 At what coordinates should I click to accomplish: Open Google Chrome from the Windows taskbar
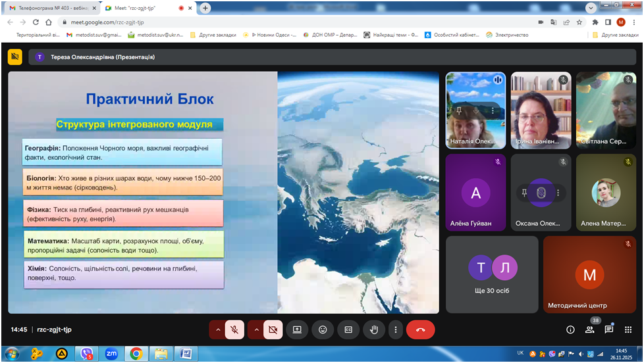point(136,354)
